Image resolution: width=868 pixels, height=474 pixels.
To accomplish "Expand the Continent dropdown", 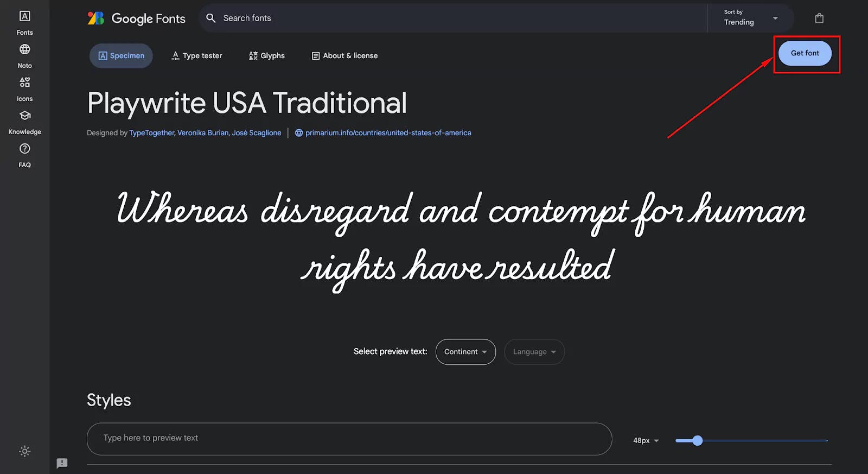I will [465, 352].
